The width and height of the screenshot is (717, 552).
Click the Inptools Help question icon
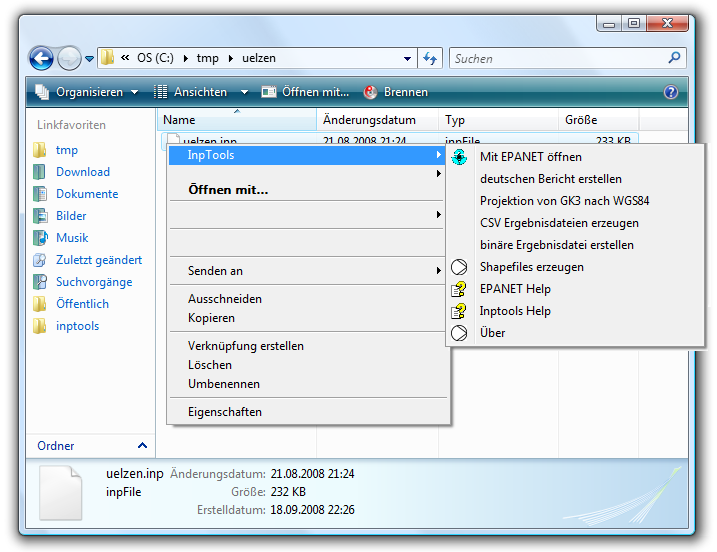459,311
